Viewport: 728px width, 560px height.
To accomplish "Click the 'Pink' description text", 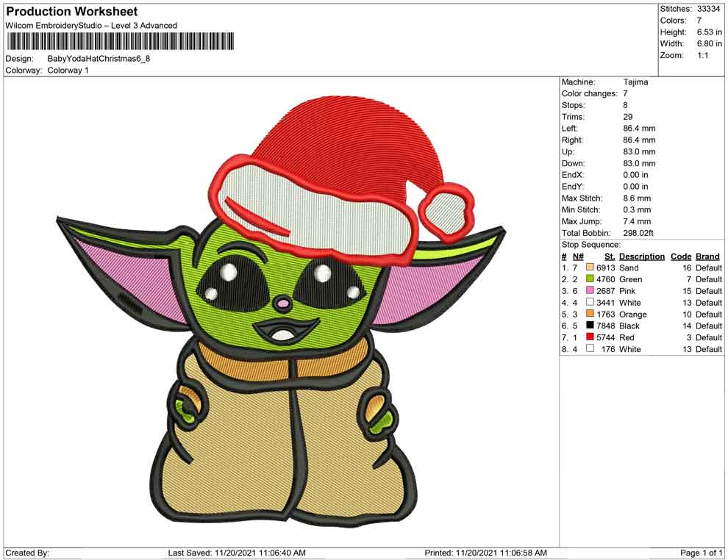I will [627, 291].
